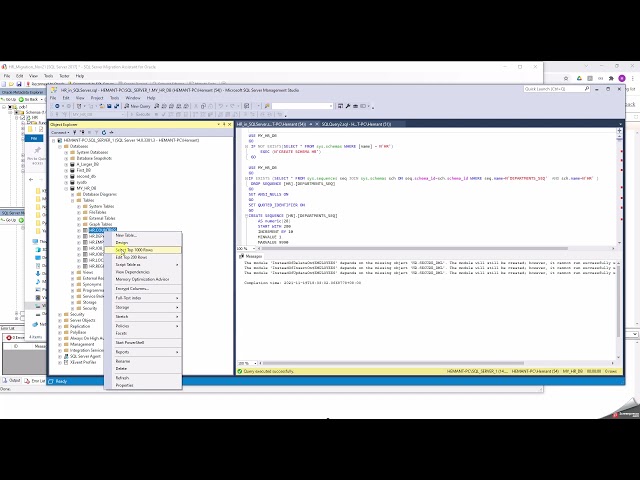Select the Graph Tables folder
Image resolution: width=640 pixels, height=480 pixels.
[100, 224]
